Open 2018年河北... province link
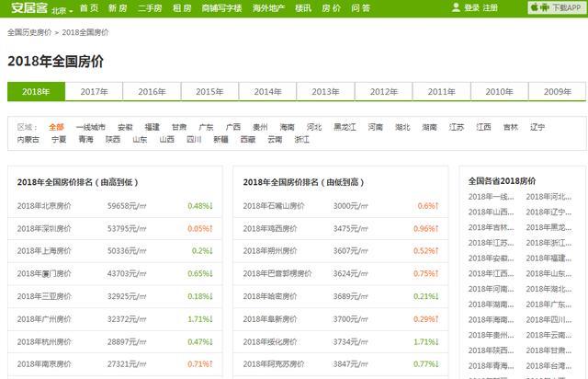The image size is (588, 379). click(548, 197)
